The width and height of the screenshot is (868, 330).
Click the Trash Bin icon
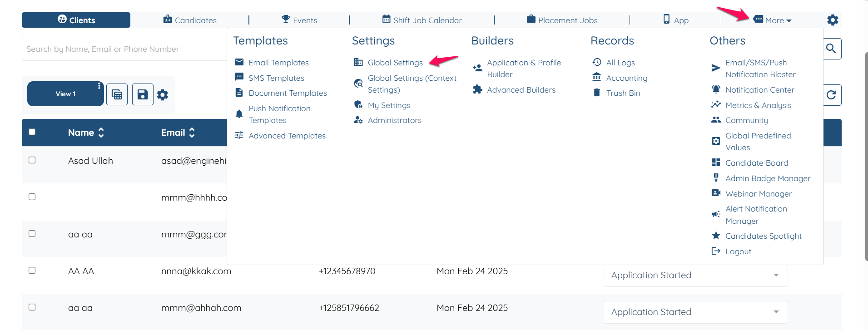tap(597, 93)
